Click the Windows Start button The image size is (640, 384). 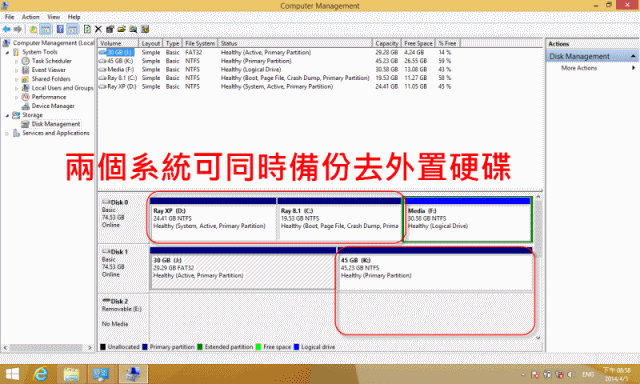12,374
